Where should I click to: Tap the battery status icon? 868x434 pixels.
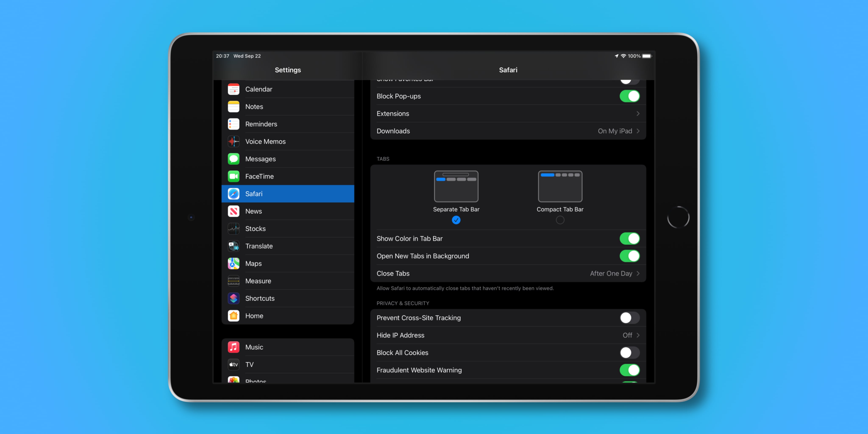tap(647, 56)
